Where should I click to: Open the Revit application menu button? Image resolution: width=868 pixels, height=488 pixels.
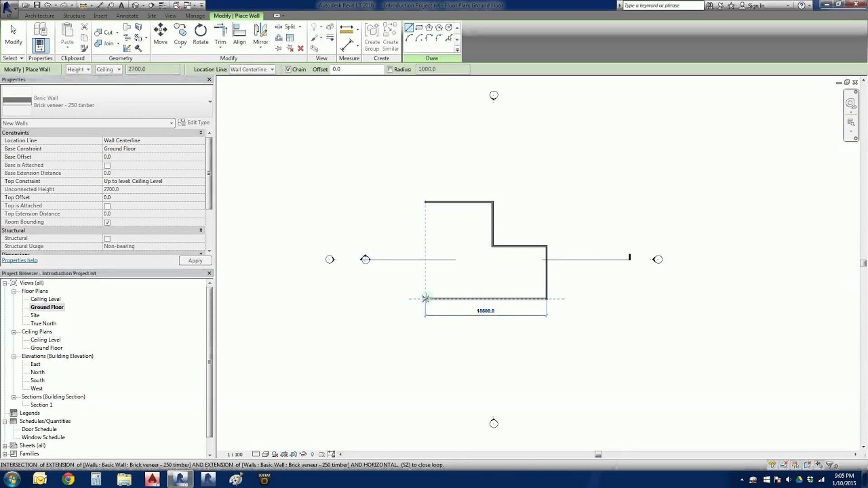[x=8, y=8]
